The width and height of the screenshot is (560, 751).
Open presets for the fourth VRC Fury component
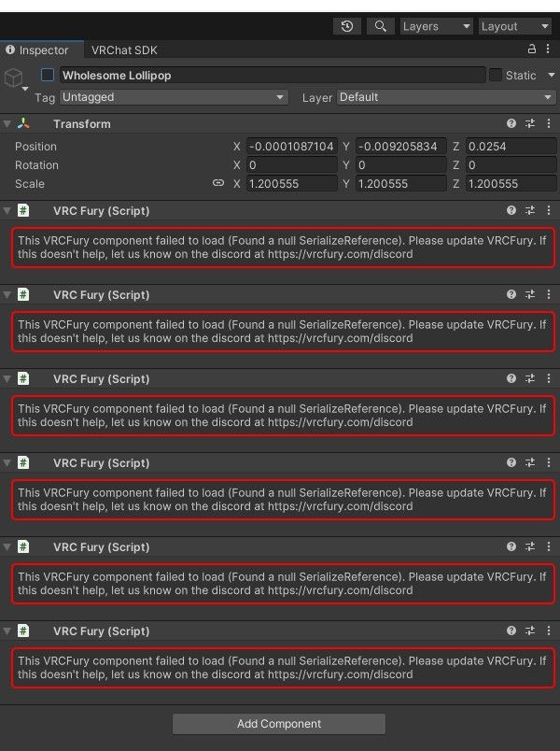[x=530, y=462]
